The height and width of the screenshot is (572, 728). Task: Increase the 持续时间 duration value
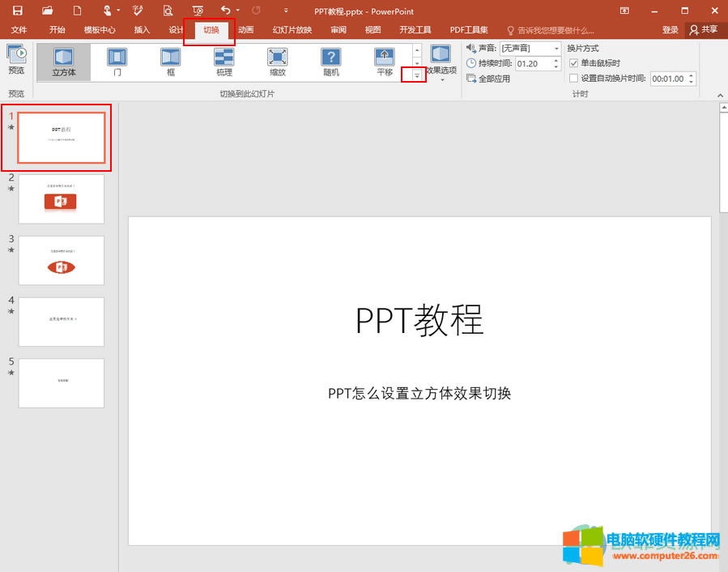tap(556, 59)
